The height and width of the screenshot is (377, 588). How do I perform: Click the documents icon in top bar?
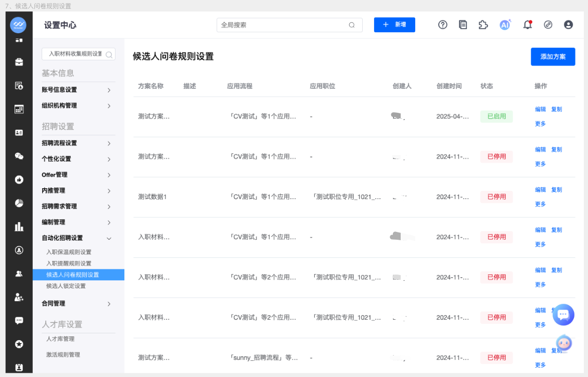click(x=463, y=24)
